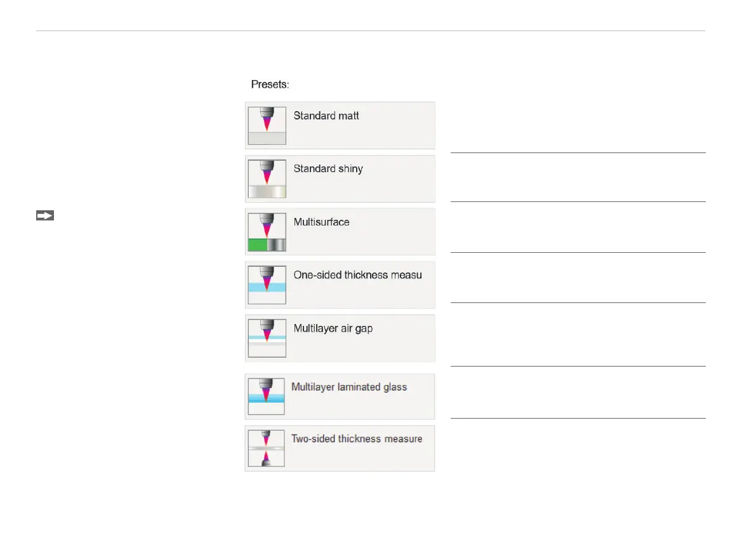756x533 pixels.
Task: Click the Multilayer laminated glass icon
Action: [x=266, y=396]
